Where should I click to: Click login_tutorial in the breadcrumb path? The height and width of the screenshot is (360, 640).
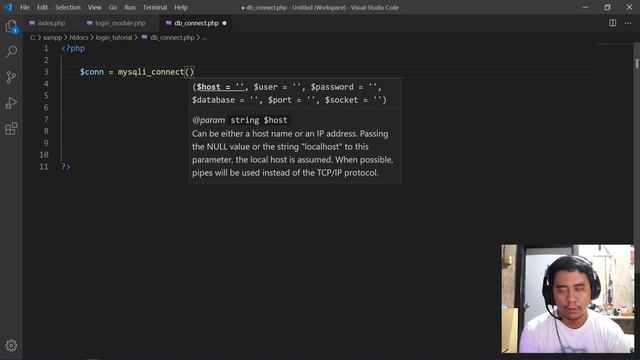point(114,38)
